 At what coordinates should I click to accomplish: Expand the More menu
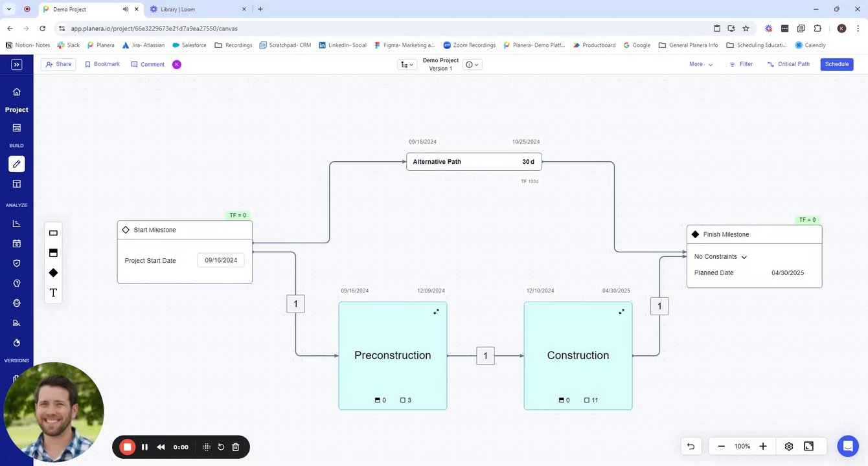tap(701, 64)
